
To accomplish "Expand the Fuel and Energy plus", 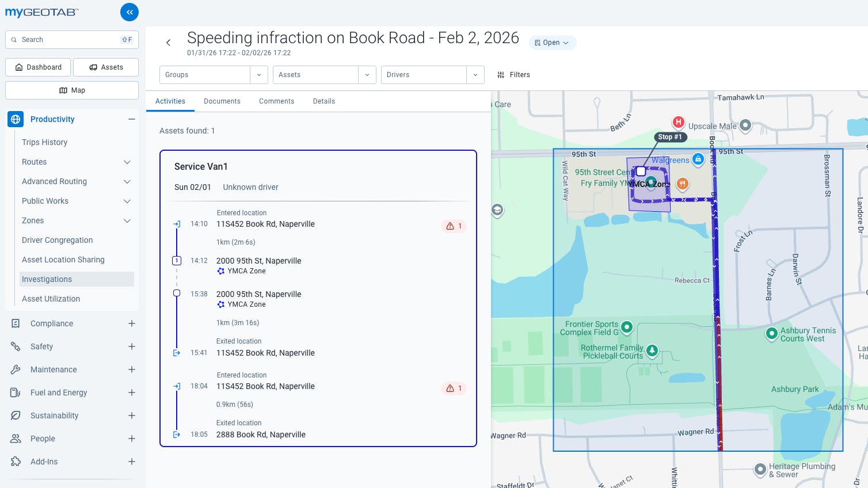I will click(132, 392).
